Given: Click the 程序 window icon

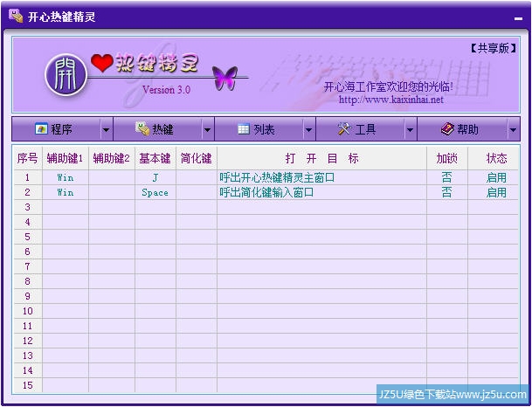Looking at the screenshot, I should tap(41, 129).
